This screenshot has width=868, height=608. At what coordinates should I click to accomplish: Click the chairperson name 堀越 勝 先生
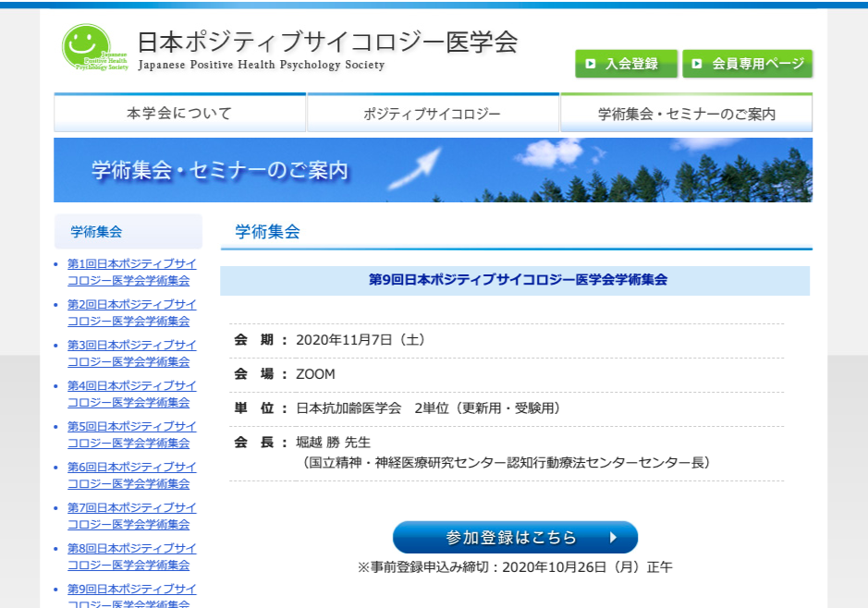click(334, 442)
